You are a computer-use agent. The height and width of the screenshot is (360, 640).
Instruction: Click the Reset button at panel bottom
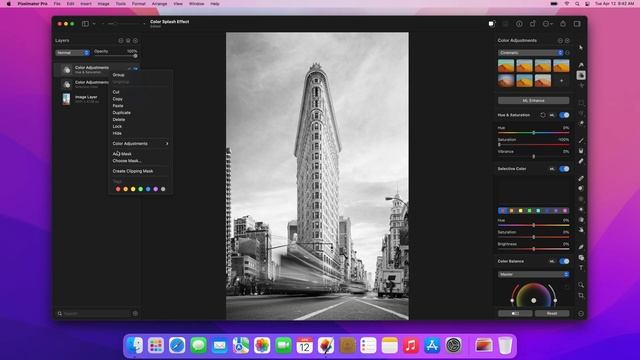pyautogui.click(x=552, y=313)
